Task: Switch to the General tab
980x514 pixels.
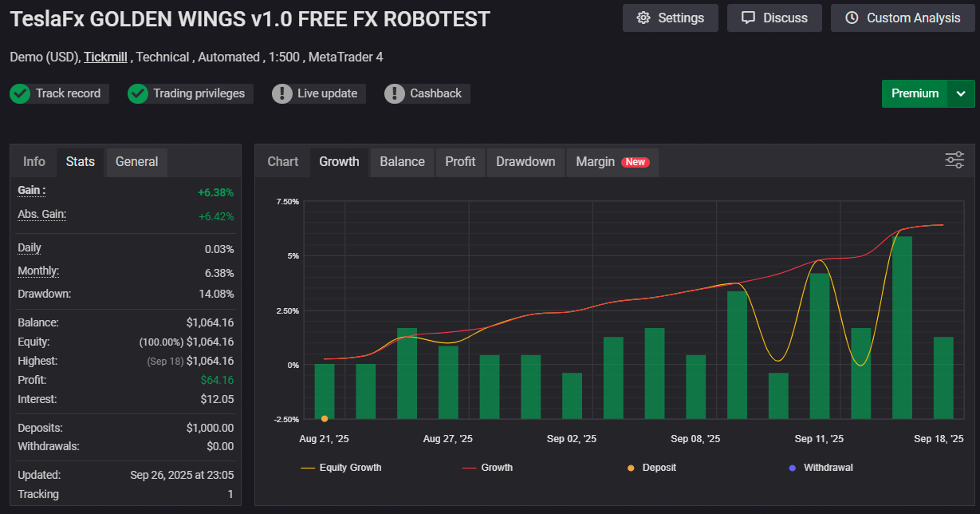Action: pyautogui.click(x=136, y=161)
